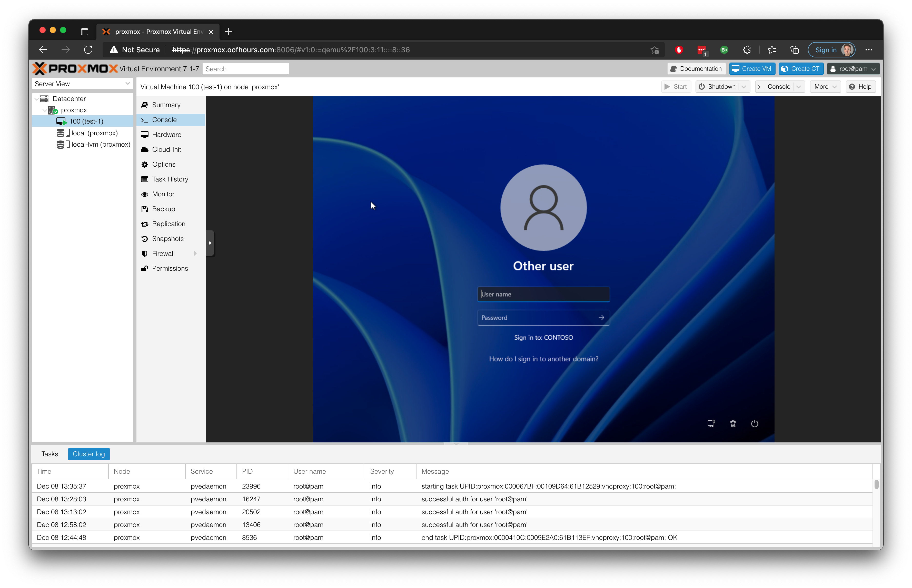Open the Console options dropdown arrow

(799, 87)
